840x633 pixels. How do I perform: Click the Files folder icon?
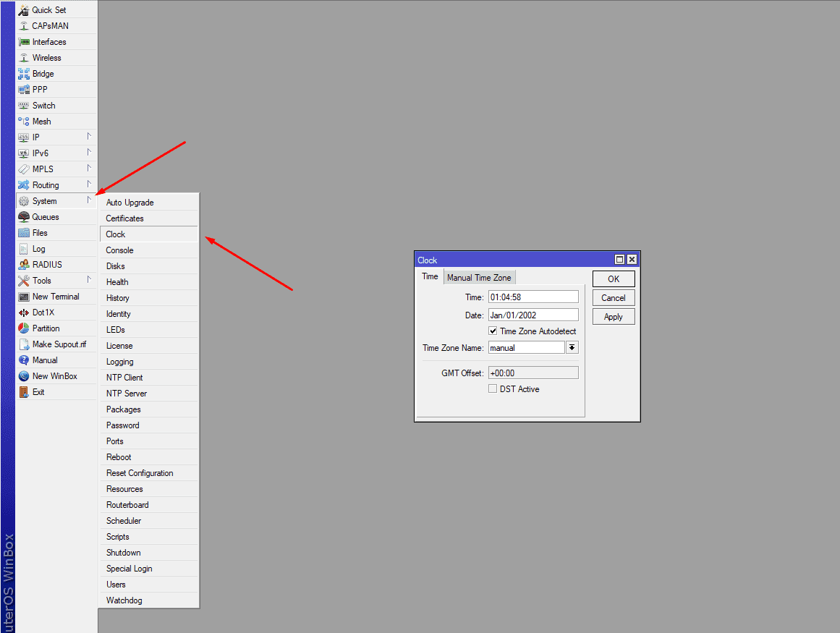[24, 233]
